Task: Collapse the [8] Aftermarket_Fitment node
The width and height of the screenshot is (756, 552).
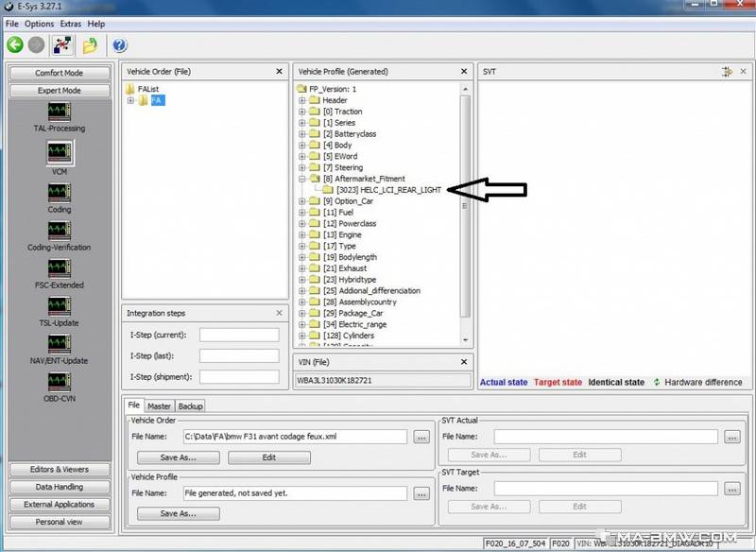Action: [x=301, y=179]
